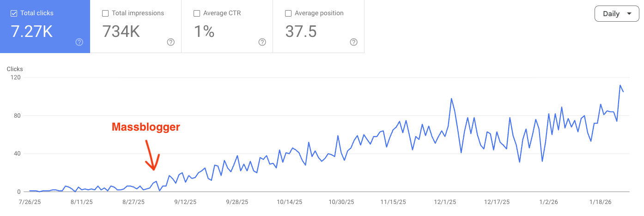Click the Clicks y-axis title

[15, 69]
